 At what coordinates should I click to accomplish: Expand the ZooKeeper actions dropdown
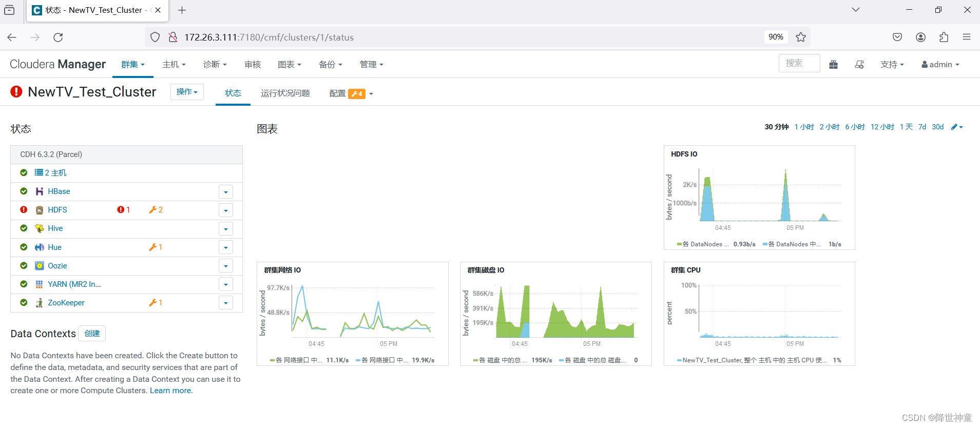pyautogui.click(x=226, y=303)
